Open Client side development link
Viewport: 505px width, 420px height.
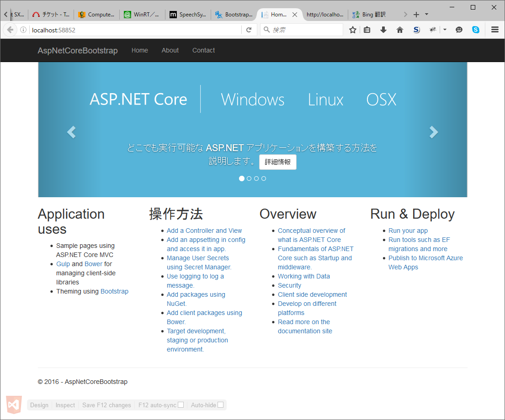(312, 294)
